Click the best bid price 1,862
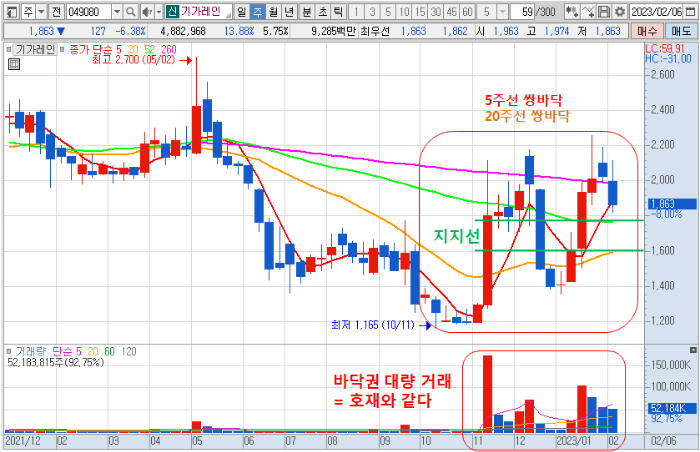Image resolution: width=700 pixels, height=452 pixels. coord(455,31)
